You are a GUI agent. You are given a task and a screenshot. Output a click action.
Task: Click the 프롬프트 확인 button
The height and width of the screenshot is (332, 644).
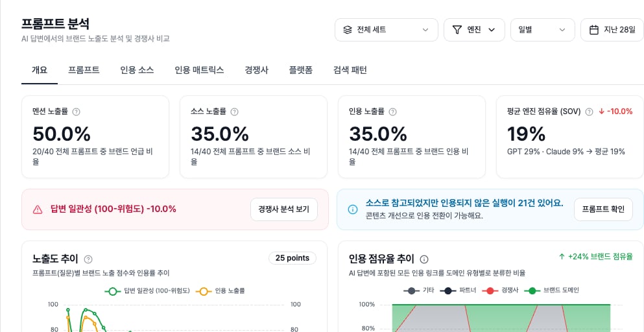tap(603, 209)
